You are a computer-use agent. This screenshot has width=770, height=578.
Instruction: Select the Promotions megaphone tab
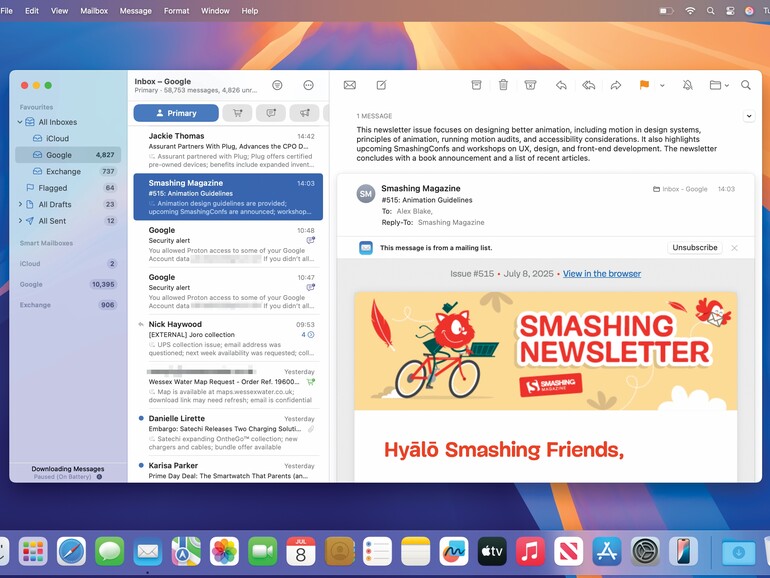pos(304,113)
